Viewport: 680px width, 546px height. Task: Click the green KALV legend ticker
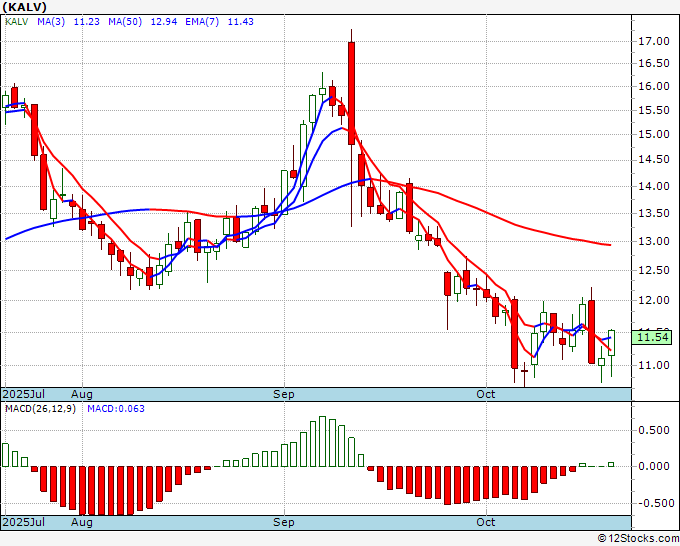16,22
